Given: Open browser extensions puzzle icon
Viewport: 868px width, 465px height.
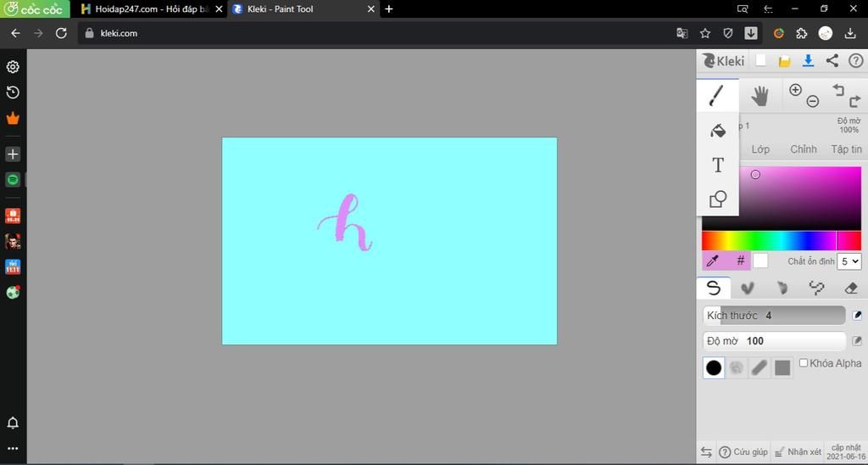Looking at the screenshot, I should pos(802,33).
